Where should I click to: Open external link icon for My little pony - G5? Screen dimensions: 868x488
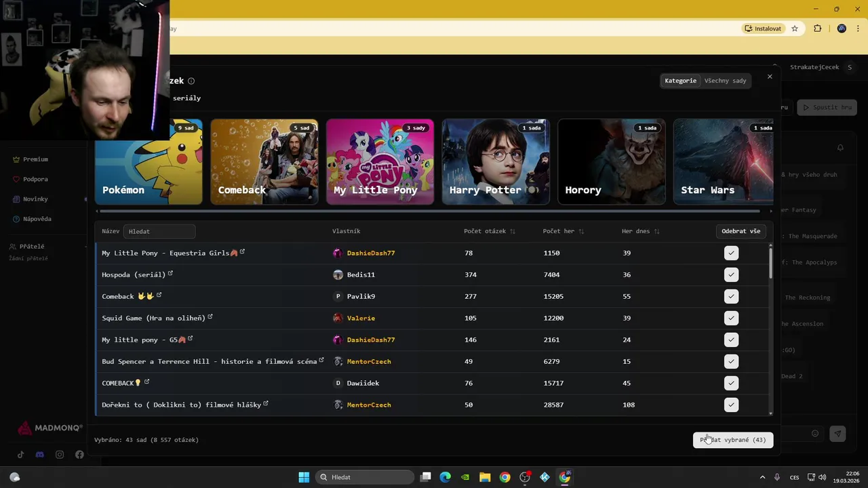pyautogui.click(x=190, y=339)
